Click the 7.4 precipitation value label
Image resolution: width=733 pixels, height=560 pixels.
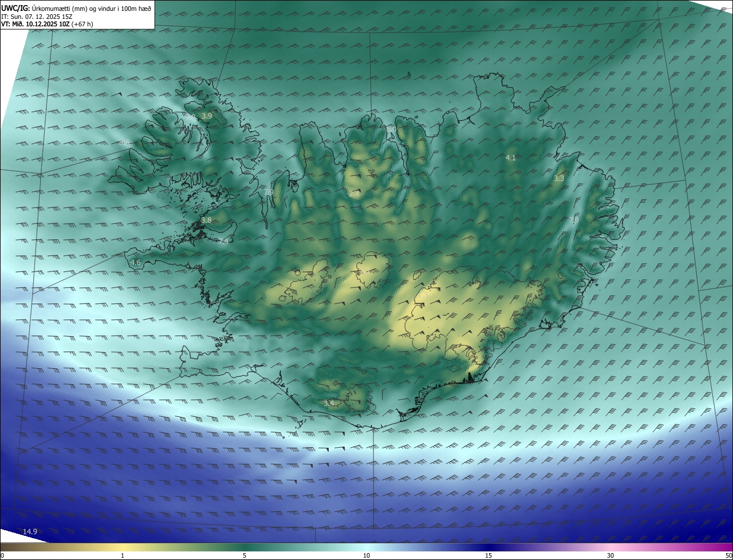point(223,241)
